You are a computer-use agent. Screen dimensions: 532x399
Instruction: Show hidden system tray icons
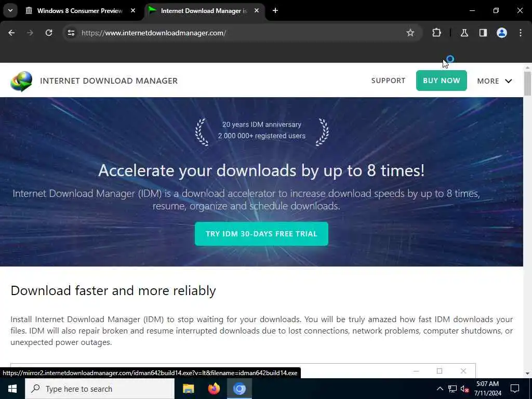[x=440, y=389]
